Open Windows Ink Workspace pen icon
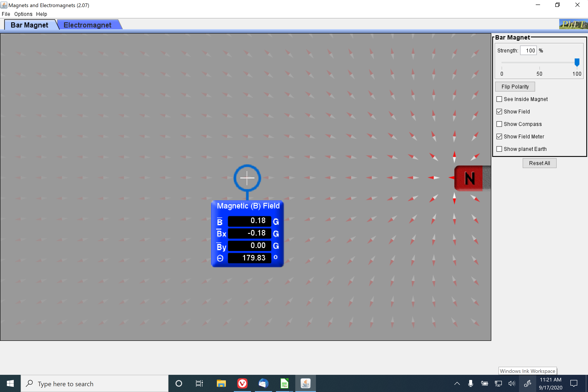This screenshot has height=392, width=588. 527,383
